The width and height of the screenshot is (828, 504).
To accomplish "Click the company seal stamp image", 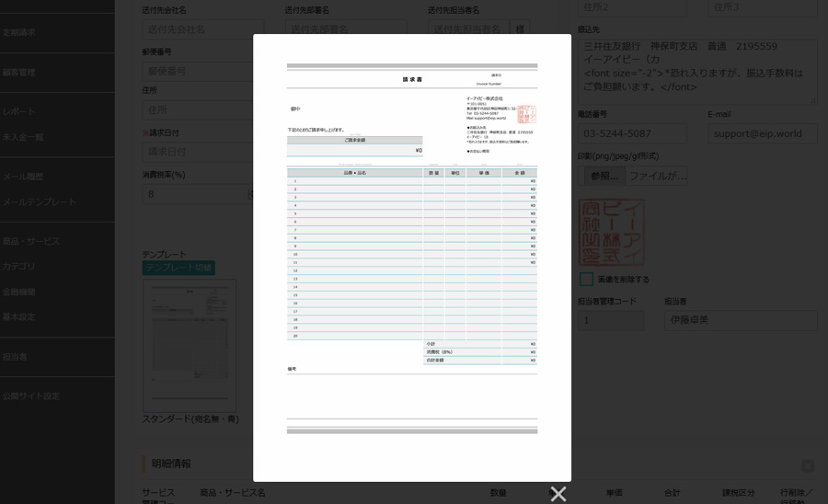I will (x=611, y=233).
